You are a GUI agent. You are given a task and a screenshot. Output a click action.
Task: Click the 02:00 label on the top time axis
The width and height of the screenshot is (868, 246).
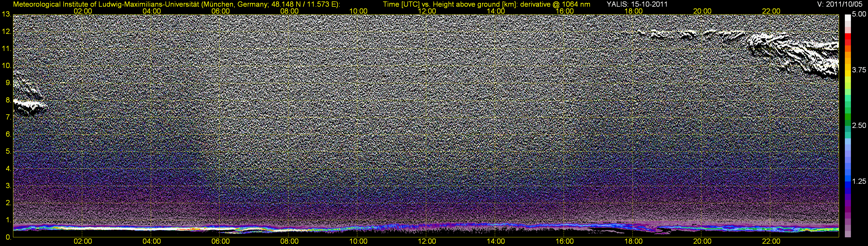click(82, 11)
